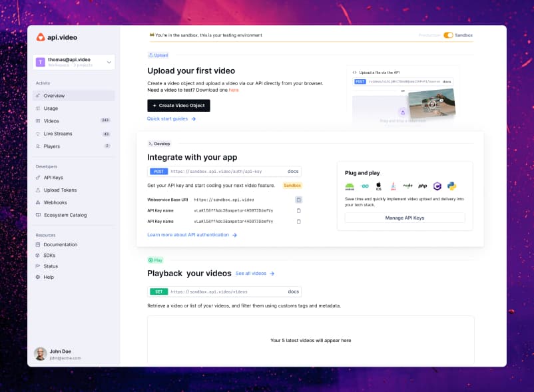Click the Help icon
Image resolution: width=534 pixels, height=392 pixels.
pos(38,277)
